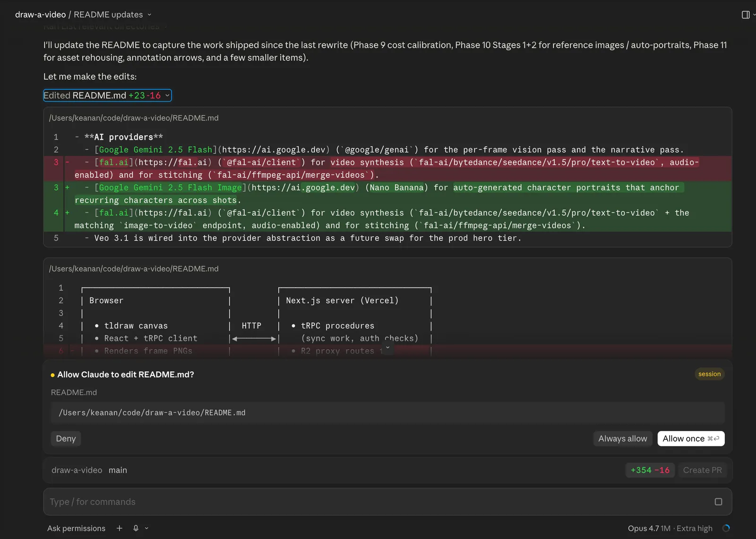Click added Gemini 2.5 Flash Image line
Viewport: 756px width, 539px height.
387,194
